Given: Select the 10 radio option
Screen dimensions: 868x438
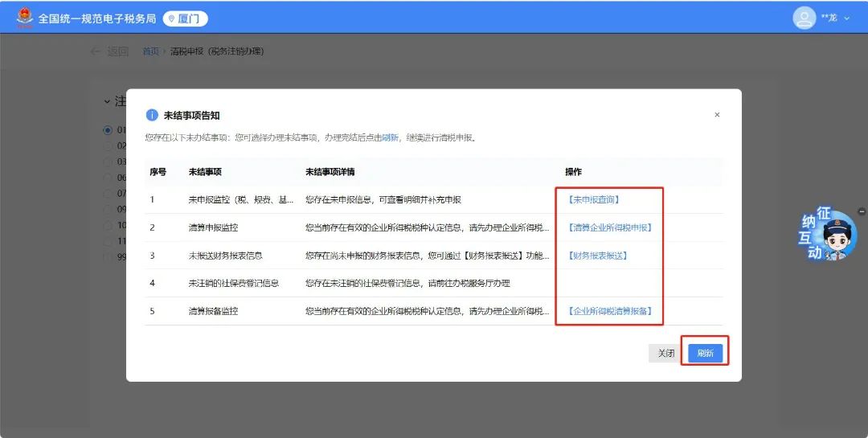Looking at the screenshot, I should point(108,225).
